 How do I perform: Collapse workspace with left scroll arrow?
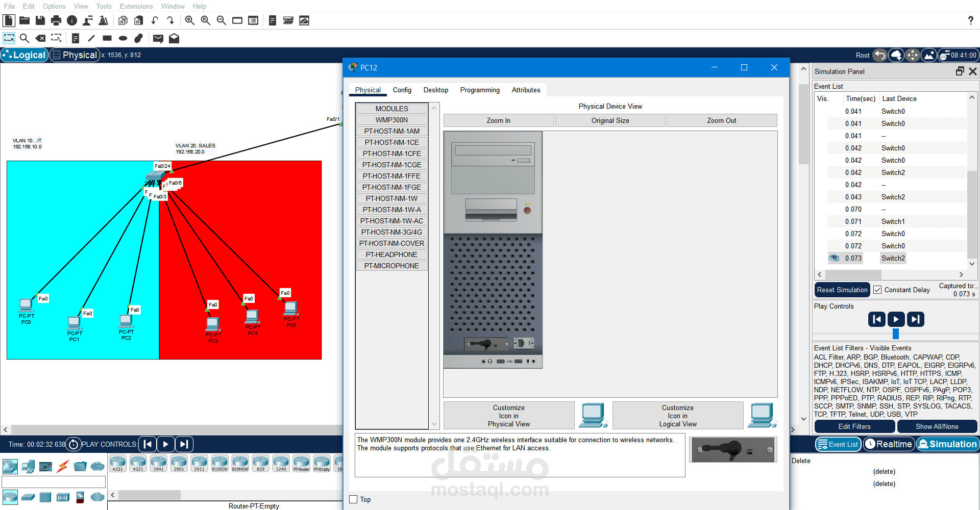coord(5,430)
